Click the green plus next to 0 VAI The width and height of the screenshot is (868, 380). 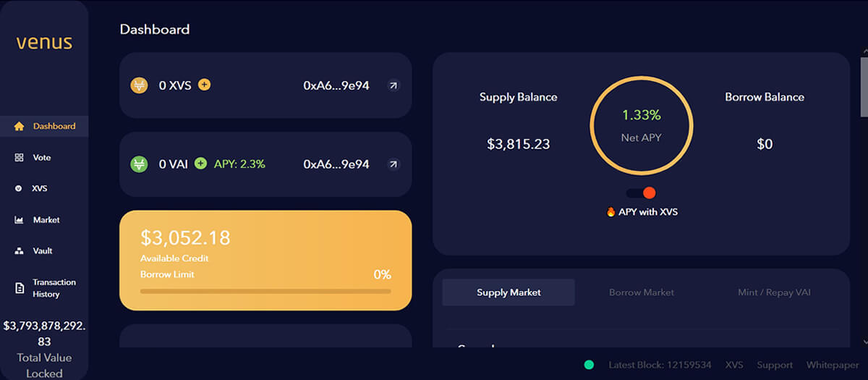(200, 164)
